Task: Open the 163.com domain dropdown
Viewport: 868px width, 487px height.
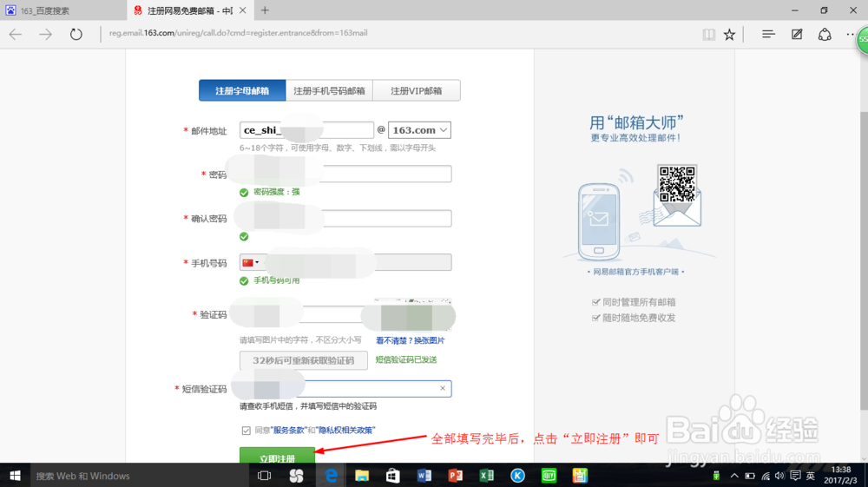Action: click(419, 130)
